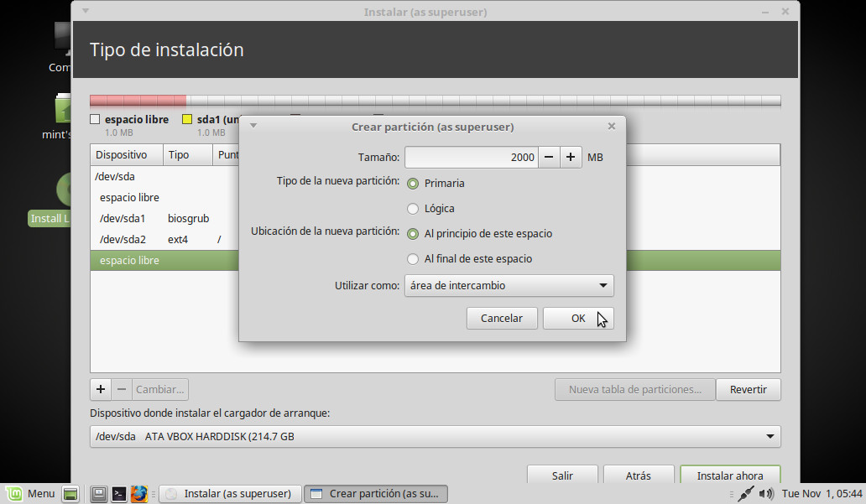
Task: Choose Al final de este espacio
Action: coord(413,259)
